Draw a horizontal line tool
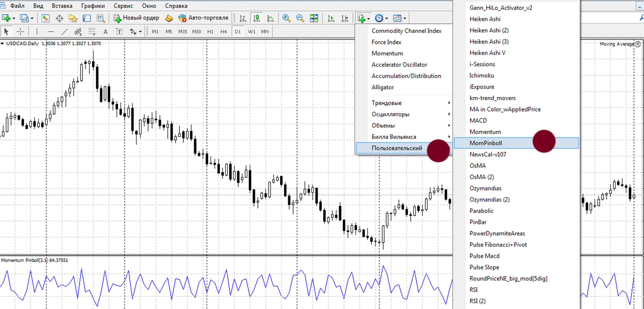Screen dimensions: 644x309 coord(51,31)
